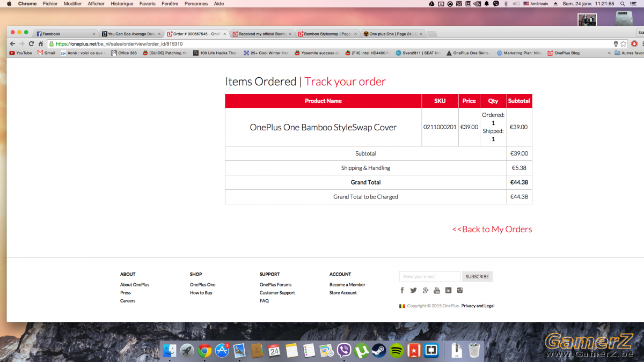Open Google Drive menu bar icon

(432, 4)
